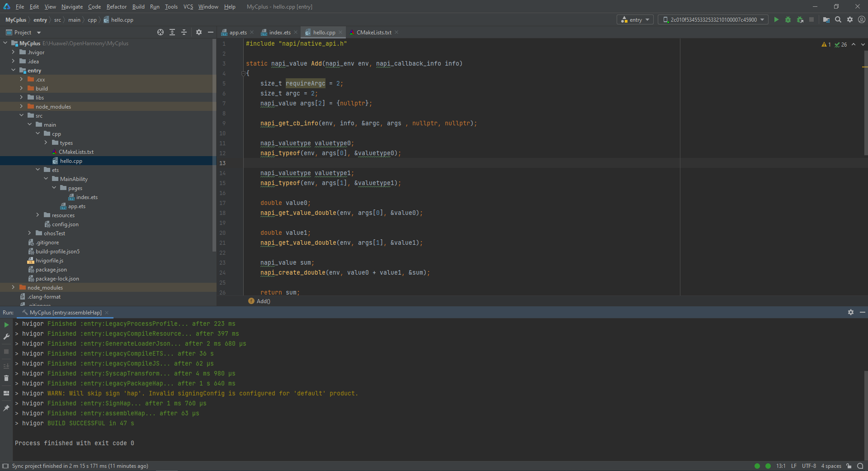Close the hello.cpp editor tab

[340, 32]
